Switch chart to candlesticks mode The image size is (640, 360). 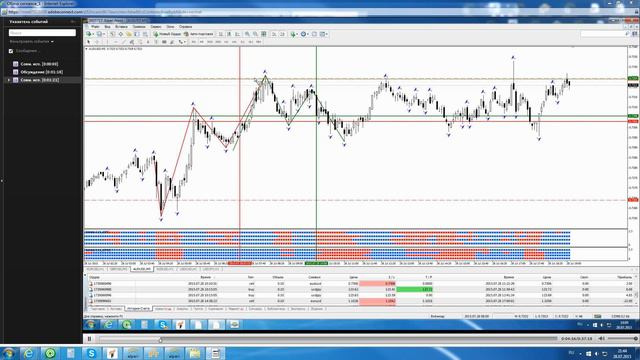coord(229,34)
